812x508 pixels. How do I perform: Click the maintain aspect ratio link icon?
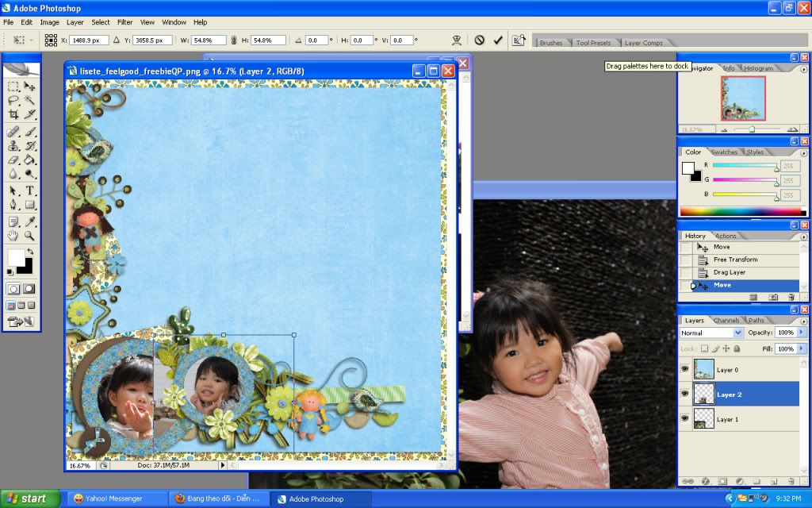(x=233, y=40)
